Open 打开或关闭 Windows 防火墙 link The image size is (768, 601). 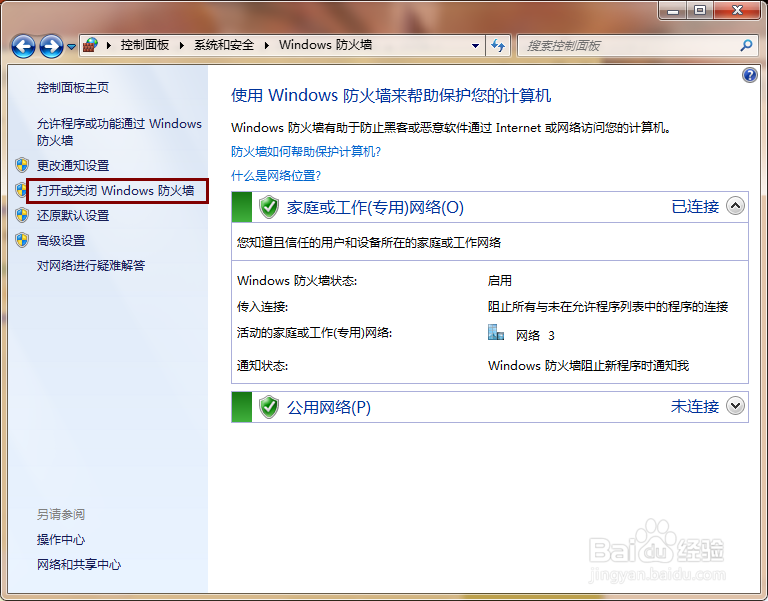[x=116, y=191]
